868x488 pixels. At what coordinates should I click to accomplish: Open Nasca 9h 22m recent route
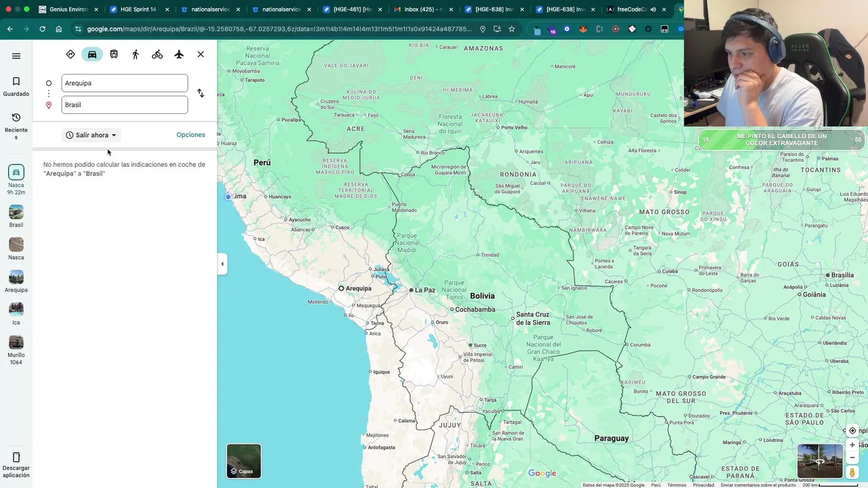pyautogui.click(x=16, y=180)
